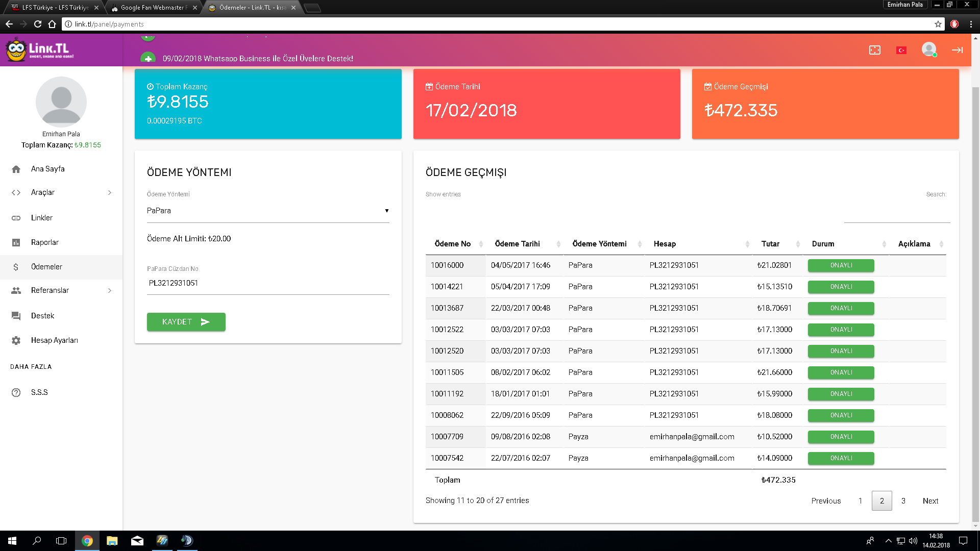Switch to the LFS Türkiye browser tab

pos(55,8)
